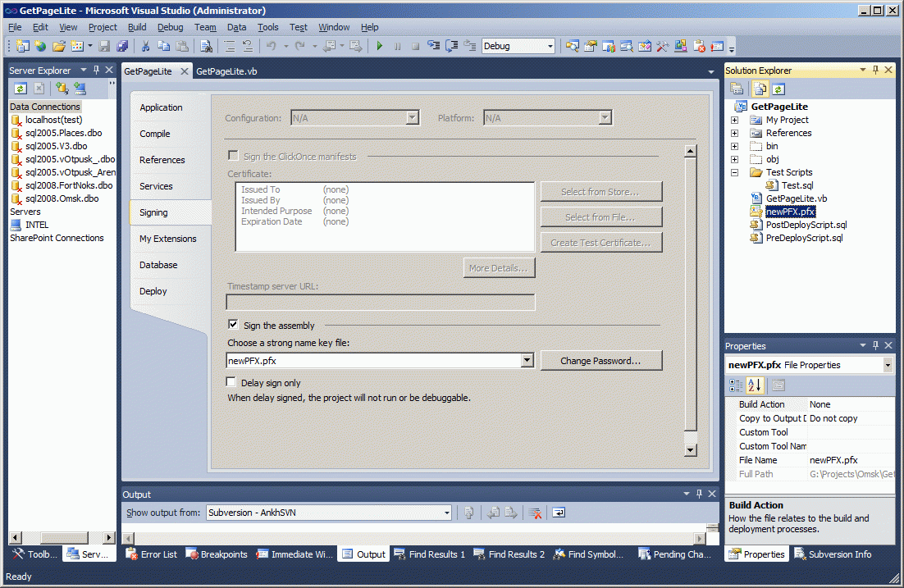This screenshot has width=904, height=588.
Task: Sort properties by Categorized view icon
Action: (736, 385)
